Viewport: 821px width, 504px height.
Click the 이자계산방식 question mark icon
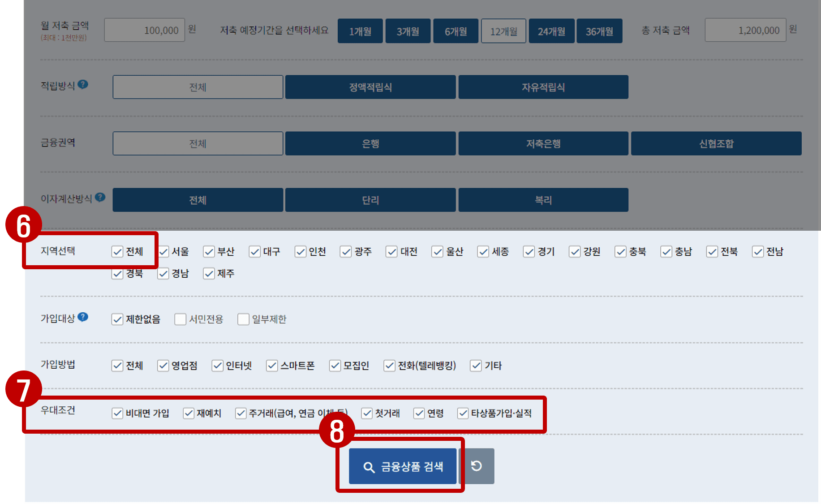(x=101, y=196)
